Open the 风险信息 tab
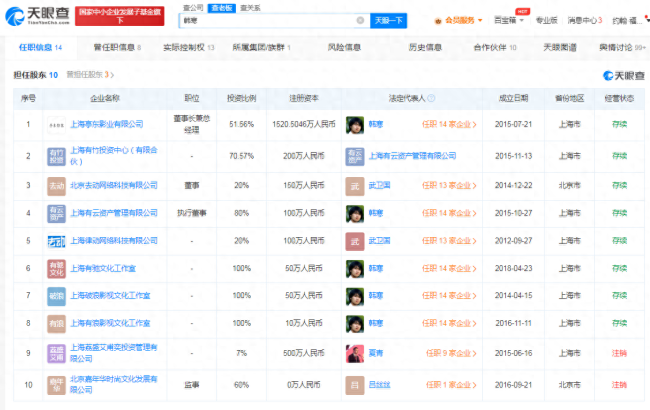 click(x=344, y=47)
